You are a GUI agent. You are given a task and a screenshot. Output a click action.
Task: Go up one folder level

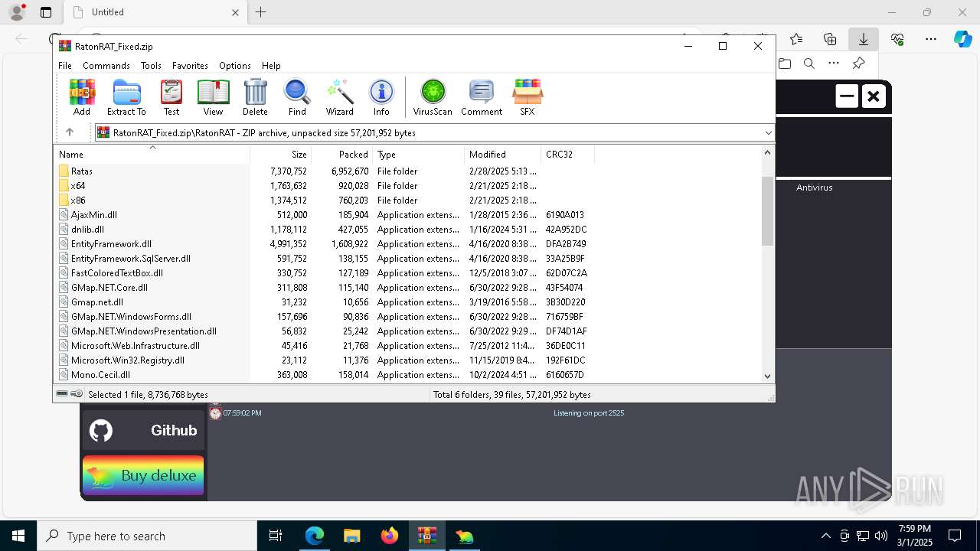[70, 132]
